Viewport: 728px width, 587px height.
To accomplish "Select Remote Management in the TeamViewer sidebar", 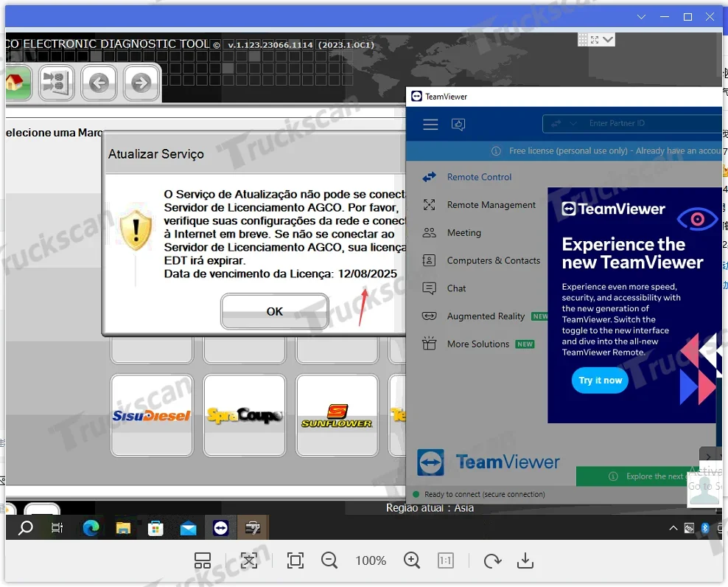I will pyautogui.click(x=491, y=205).
